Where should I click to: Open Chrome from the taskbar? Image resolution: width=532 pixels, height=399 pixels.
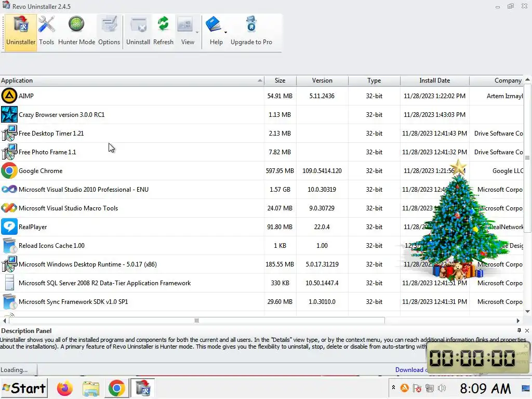point(116,388)
